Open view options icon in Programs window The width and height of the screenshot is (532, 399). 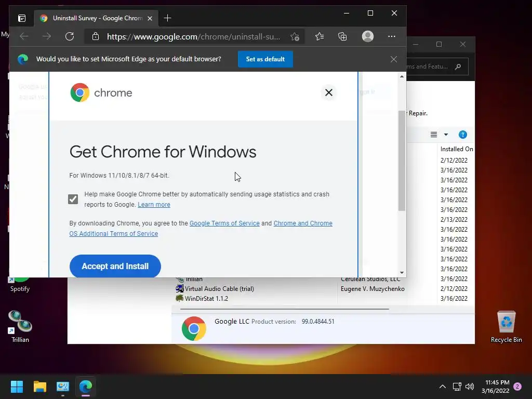click(x=434, y=135)
